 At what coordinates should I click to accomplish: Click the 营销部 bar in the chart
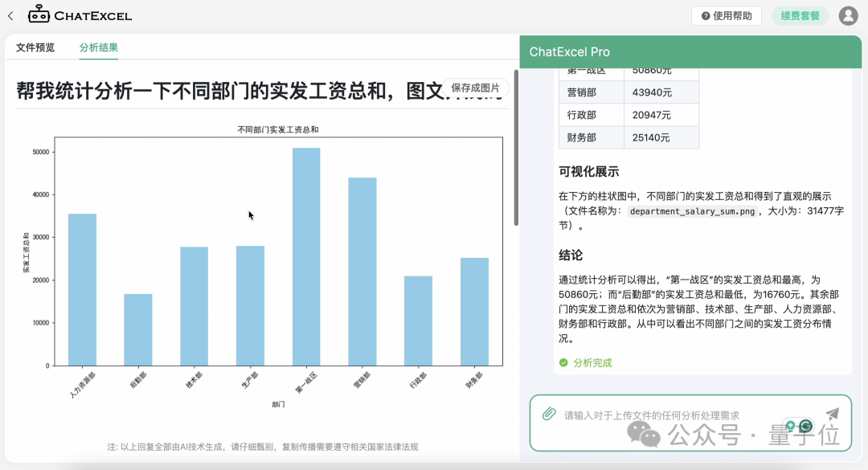[362, 272]
